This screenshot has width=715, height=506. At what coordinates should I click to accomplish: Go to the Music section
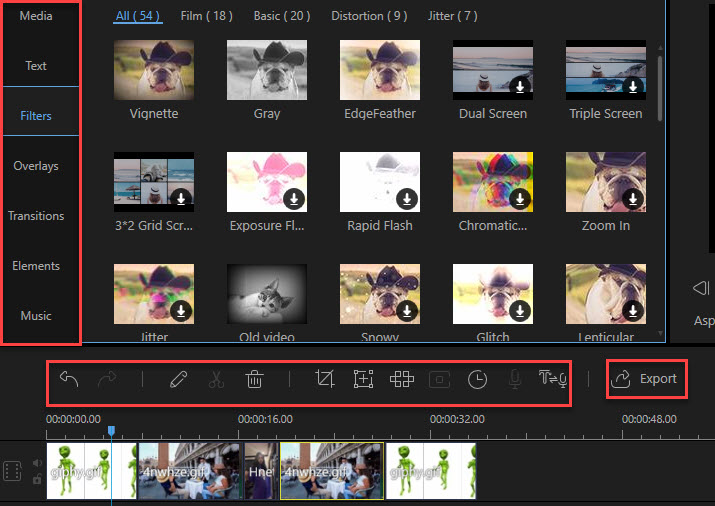pyautogui.click(x=36, y=316)
